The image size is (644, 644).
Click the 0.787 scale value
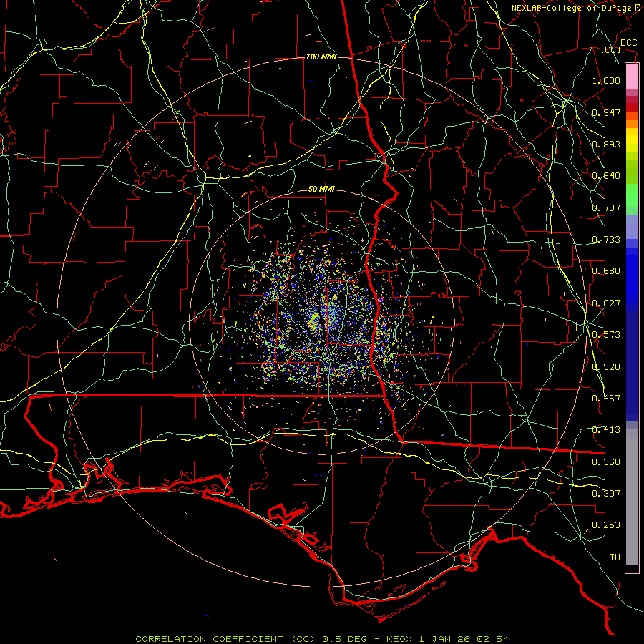(x=606, y=208)
